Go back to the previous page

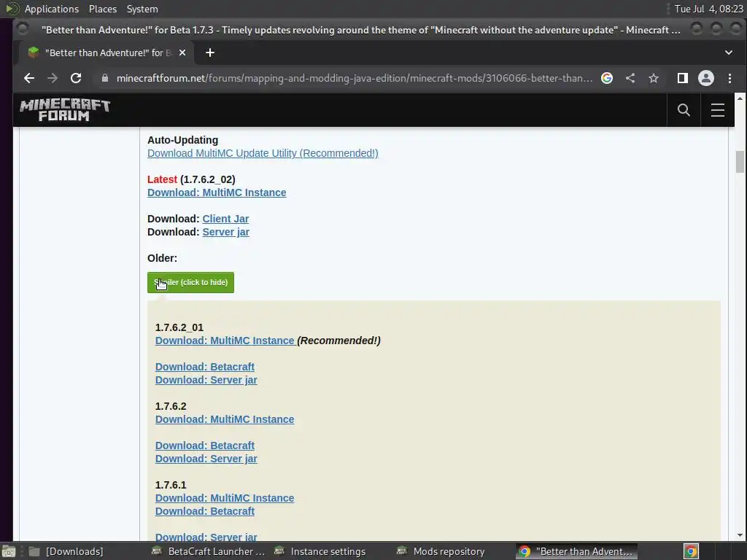29,78
